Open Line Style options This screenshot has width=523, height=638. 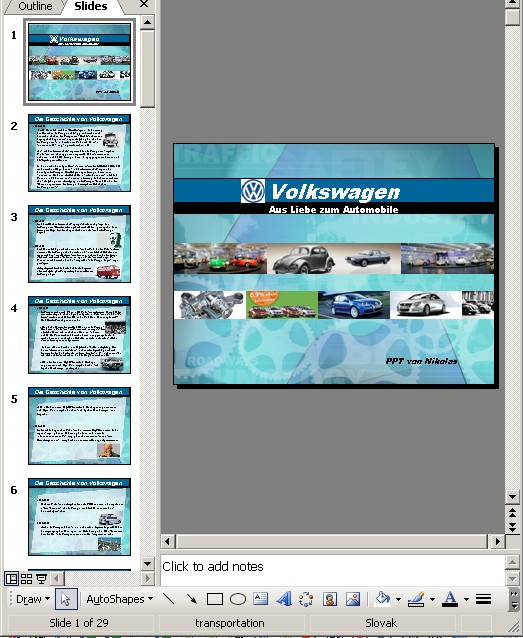pos(484,599)
